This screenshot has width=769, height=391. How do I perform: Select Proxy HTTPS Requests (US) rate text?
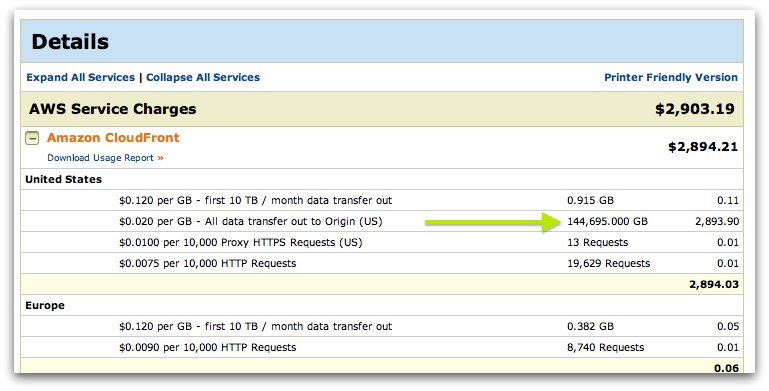tap(241, 243)
